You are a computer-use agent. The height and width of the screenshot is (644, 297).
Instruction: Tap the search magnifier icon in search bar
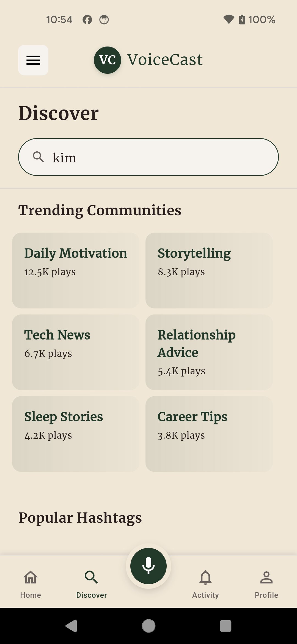point(38,157)
